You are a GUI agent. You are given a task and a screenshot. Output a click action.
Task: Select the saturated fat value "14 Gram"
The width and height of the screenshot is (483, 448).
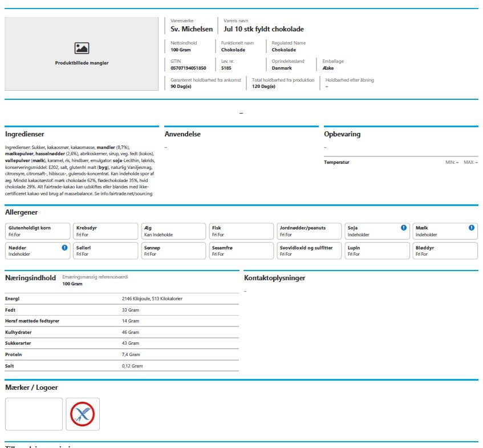tap(130, 321)
